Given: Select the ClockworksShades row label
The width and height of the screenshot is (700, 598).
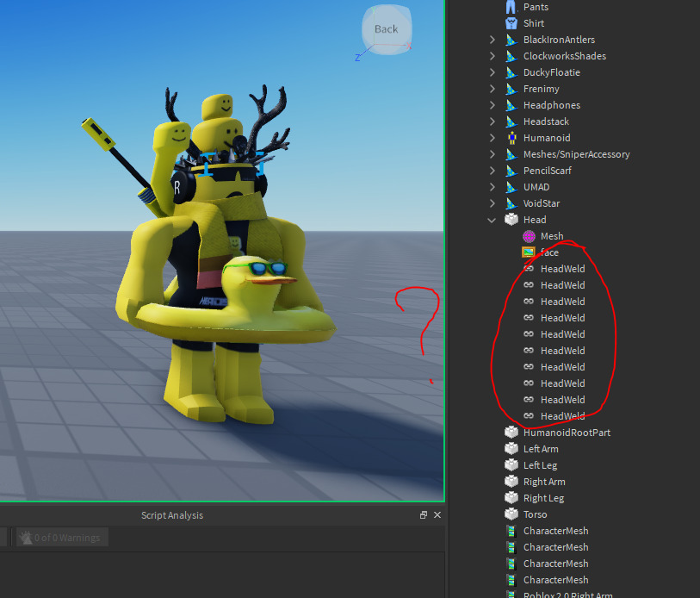Looking at the screenshot, I should tap(565, 56).
